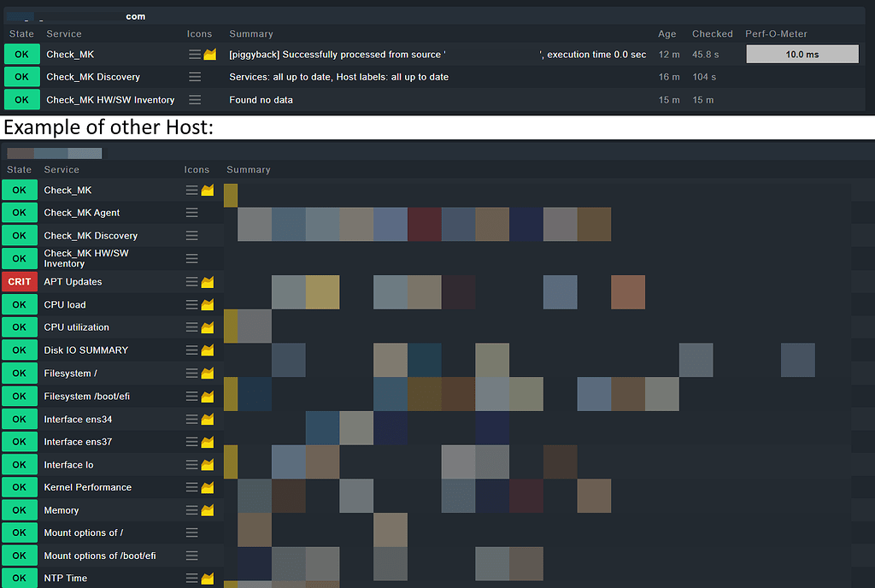
Task: View the Interface ens34 service graph
Action: (208, 419)
